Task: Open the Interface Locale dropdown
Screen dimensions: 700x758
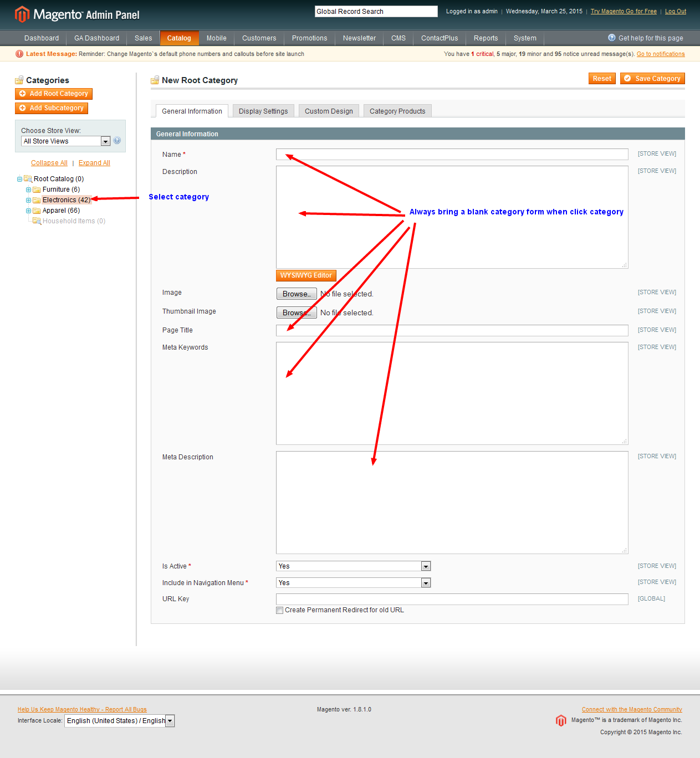Action: 120,721
